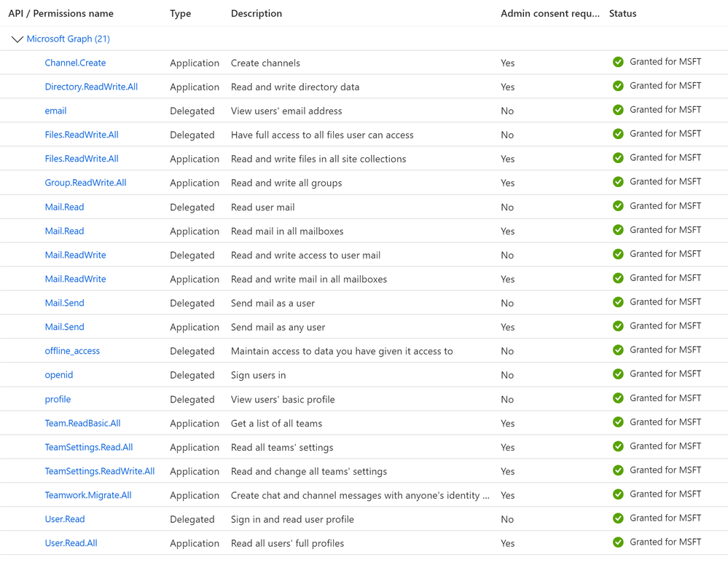The image size is (728, 565).
Task: Open the TeamSettings.ReadWrite.All permission
Action: point(99,472)
